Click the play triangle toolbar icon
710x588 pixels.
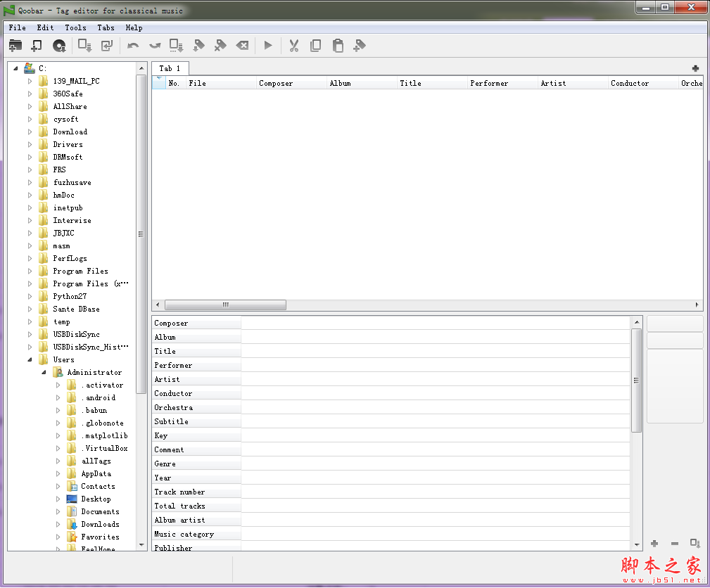268,46
